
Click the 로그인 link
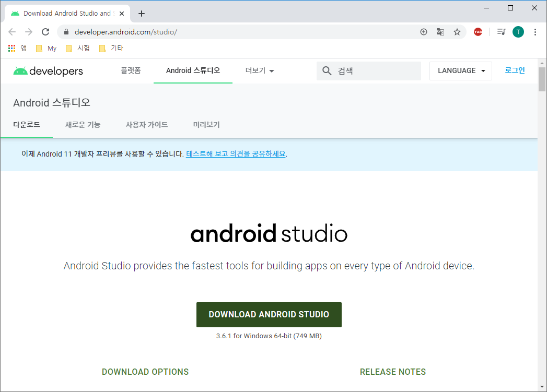515,70
